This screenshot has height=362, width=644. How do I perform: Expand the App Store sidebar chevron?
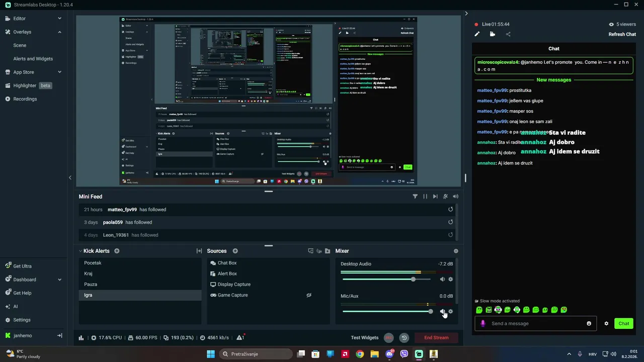click(59, 72)
